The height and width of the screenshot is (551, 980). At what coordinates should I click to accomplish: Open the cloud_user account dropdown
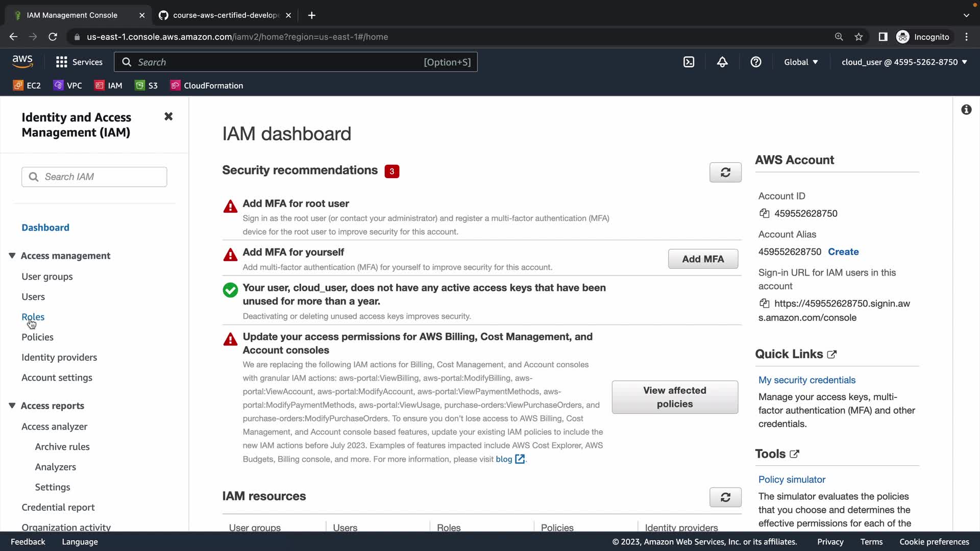click(x=904, y=62)
